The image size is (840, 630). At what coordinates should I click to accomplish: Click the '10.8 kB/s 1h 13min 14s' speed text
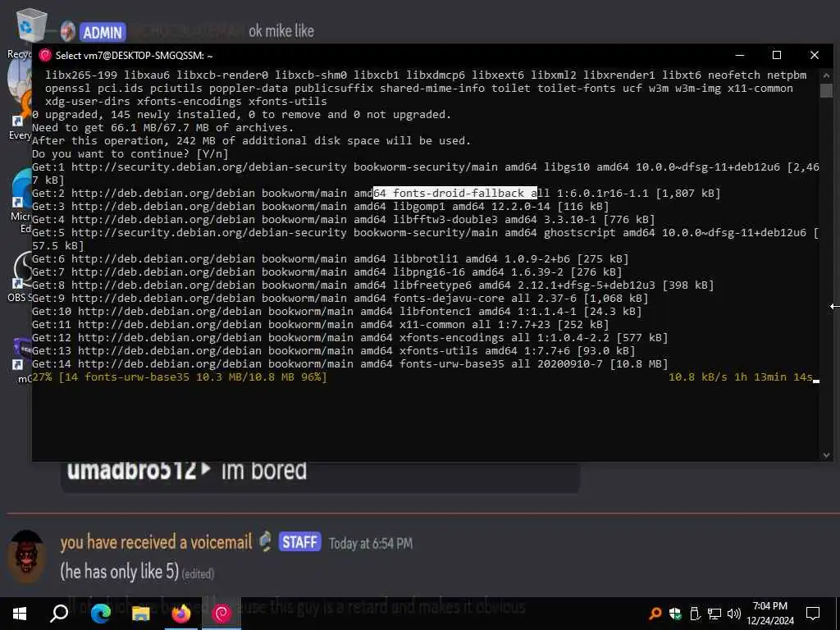tap(741, 377)
